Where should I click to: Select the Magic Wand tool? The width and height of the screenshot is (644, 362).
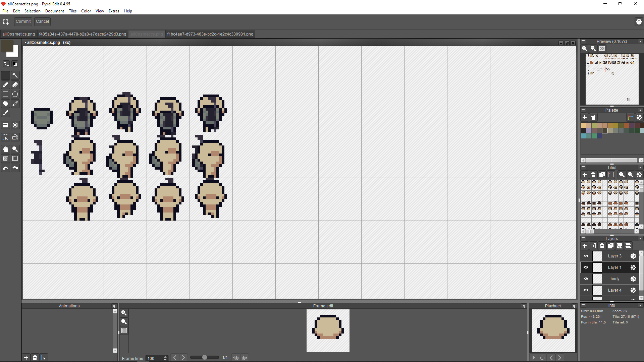coord(15,75)
